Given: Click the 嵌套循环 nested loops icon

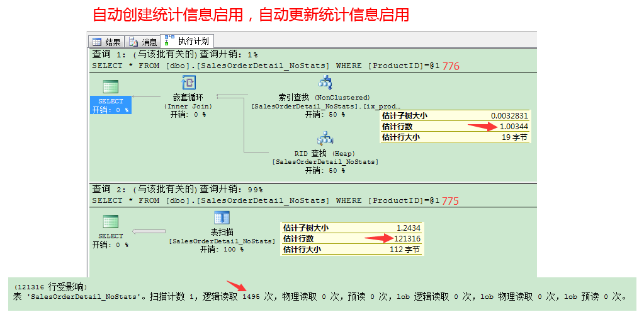Looking at the screenshot, I should pos(188,83).
